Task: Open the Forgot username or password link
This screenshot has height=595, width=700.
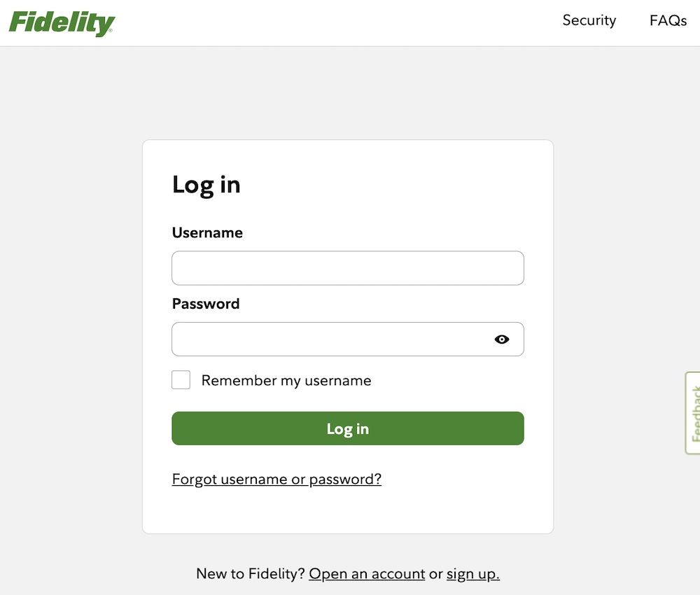Action: tap(276, 479)
